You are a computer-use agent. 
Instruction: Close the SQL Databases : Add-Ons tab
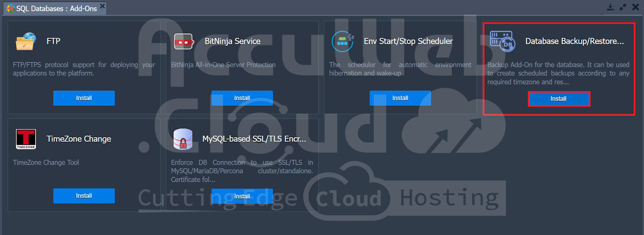click(102, 6)
